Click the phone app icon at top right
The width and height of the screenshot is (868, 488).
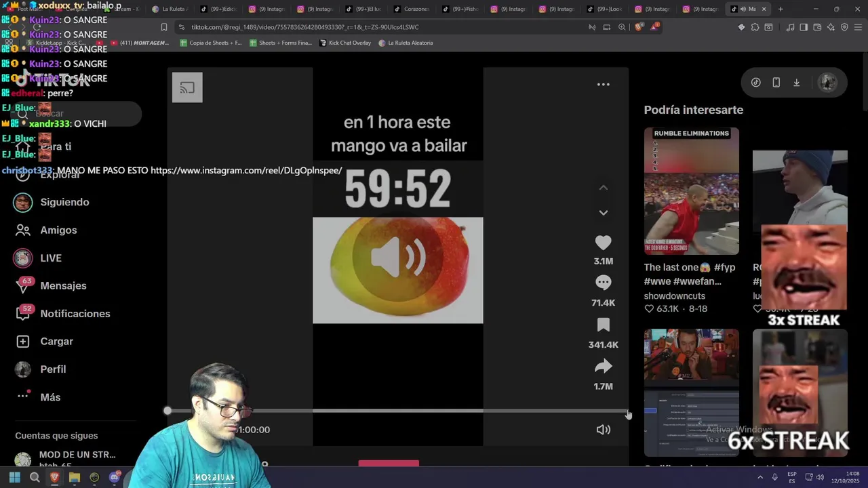click(776, 83)
